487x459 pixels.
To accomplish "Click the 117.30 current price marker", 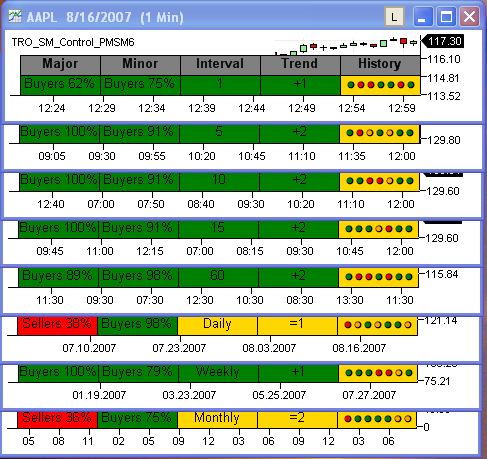I will [443, 41].
